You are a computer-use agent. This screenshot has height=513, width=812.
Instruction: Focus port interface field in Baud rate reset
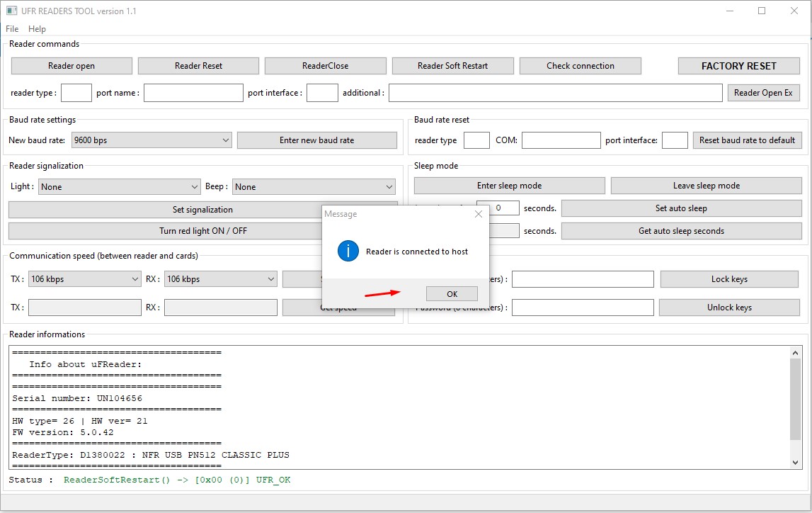(x=675, y=140)
